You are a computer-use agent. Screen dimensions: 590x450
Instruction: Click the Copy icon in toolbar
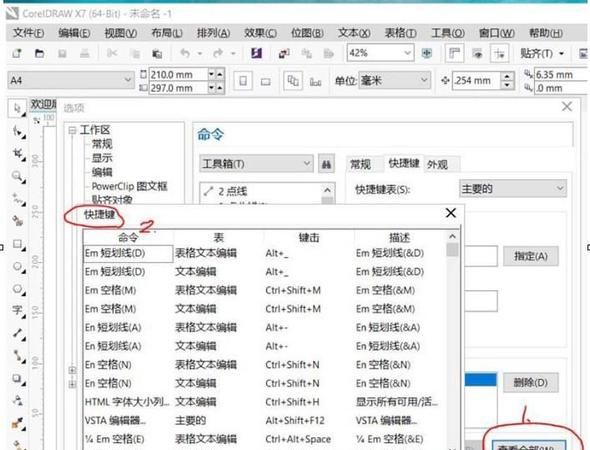pyautogui.click(x=134, y=54)
